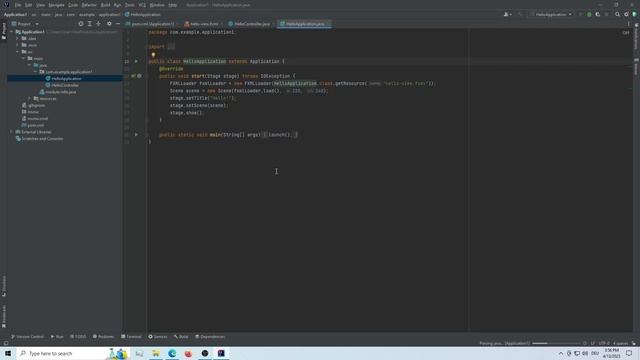640x360 pixels.
Task: Expand the .idea folder
Action: click(x=18, y=38)
